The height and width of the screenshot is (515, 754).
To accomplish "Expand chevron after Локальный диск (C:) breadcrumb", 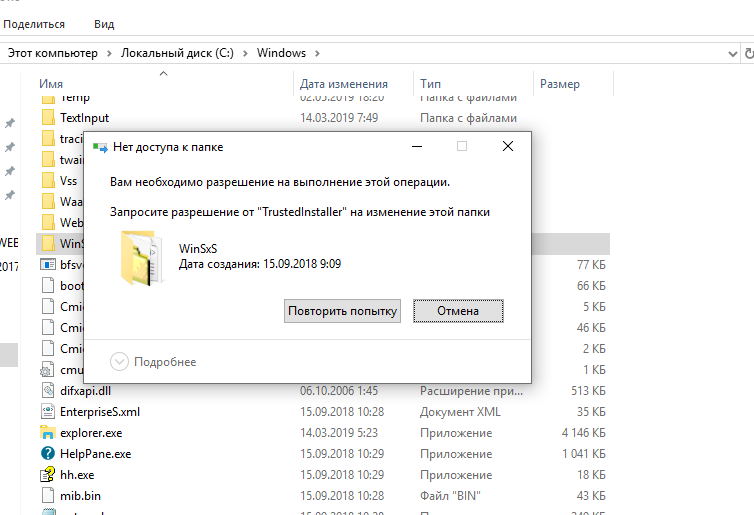I will (x=245, y=53).
